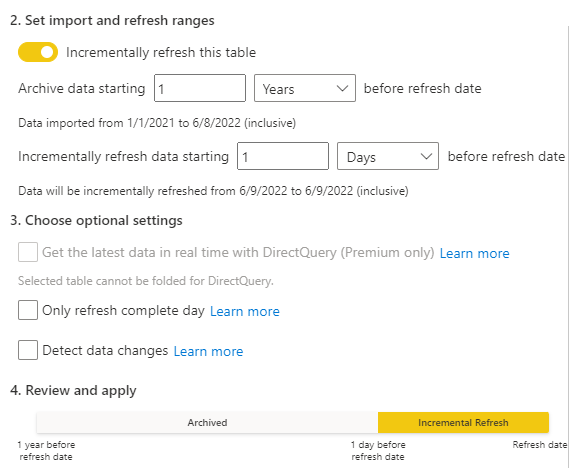569x468 pixels.
Task: Click the '2. Set import and refresh ranges' heading
Action: (x=112, y=20)
